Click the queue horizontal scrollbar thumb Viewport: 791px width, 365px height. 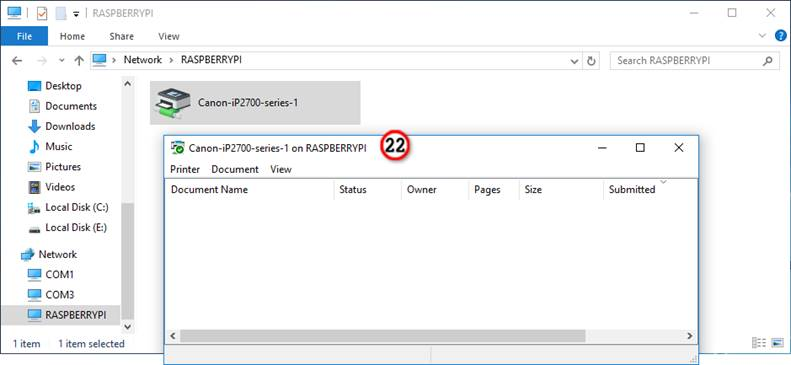click(x=382, y=336)
